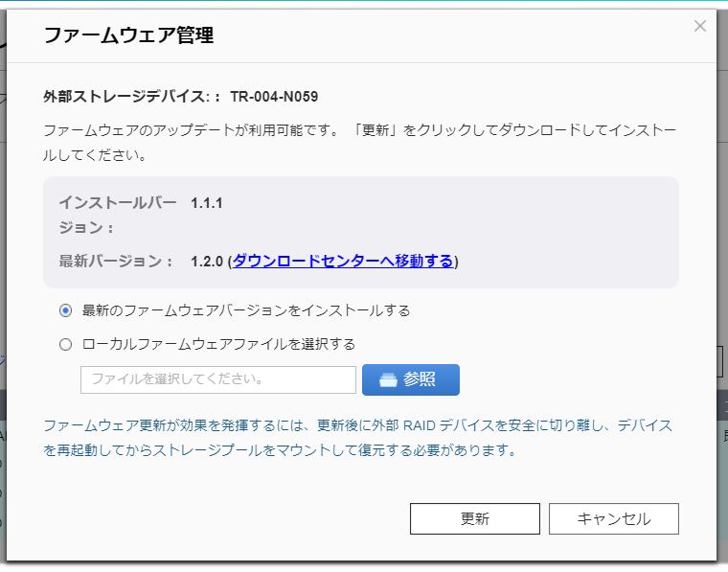Viewport: 728px width, 572px height.
Task: Click the 更新 button
Action: pyautogui.click(x=474, y=518)
